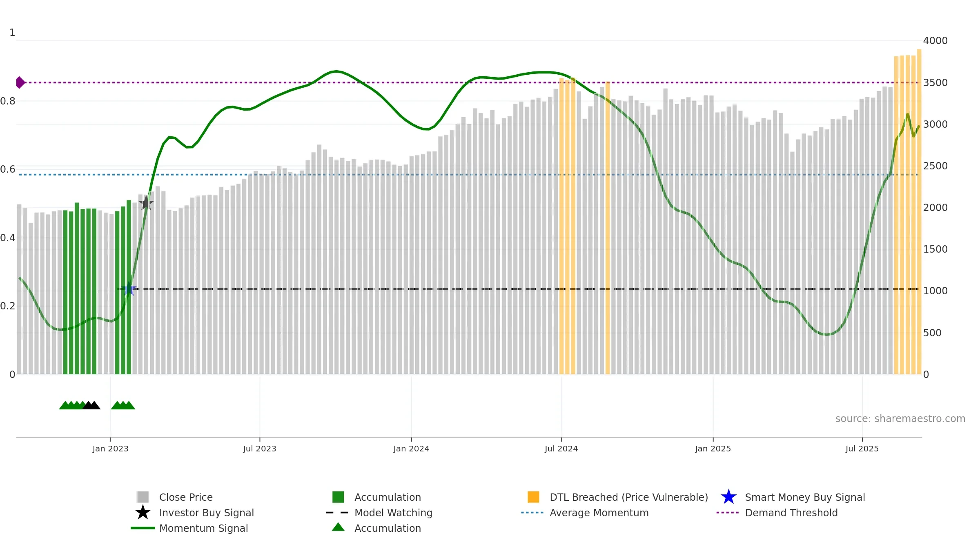Click the green Accumulation square swatch

[x=338, y=497]
